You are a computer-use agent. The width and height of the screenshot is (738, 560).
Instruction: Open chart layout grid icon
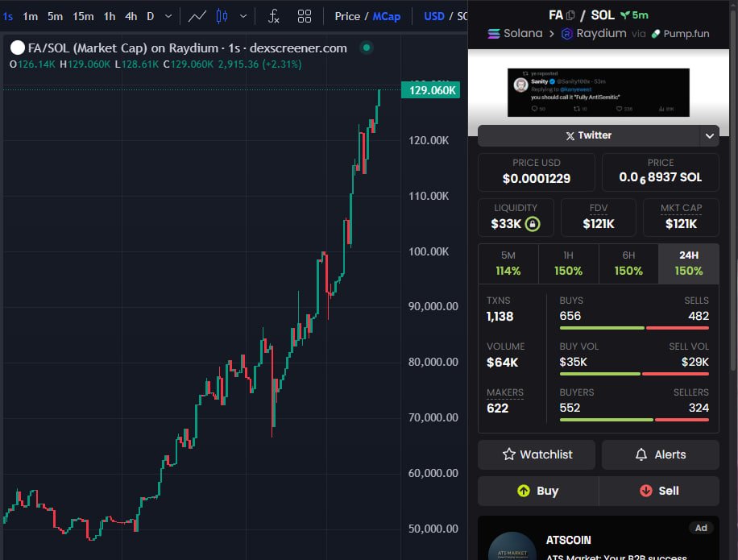(305, 16)
